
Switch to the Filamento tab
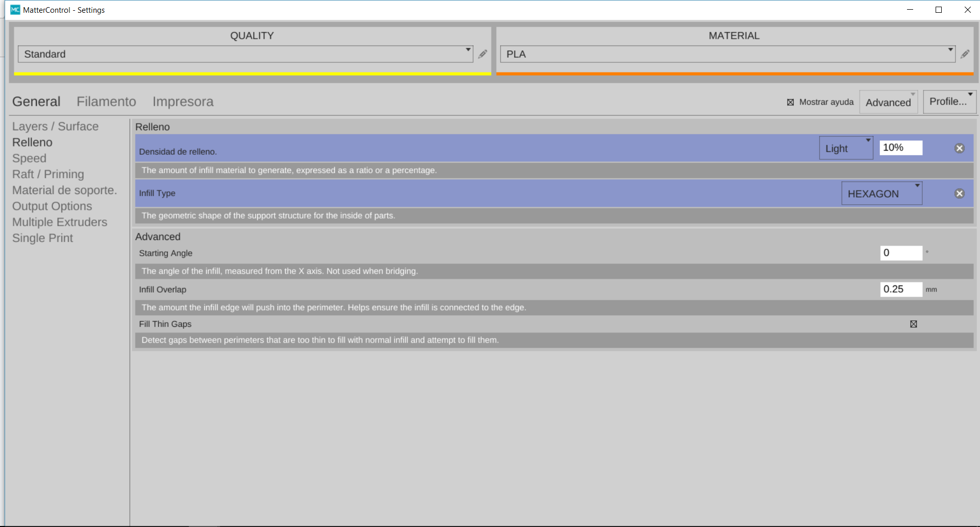point(106,102)
